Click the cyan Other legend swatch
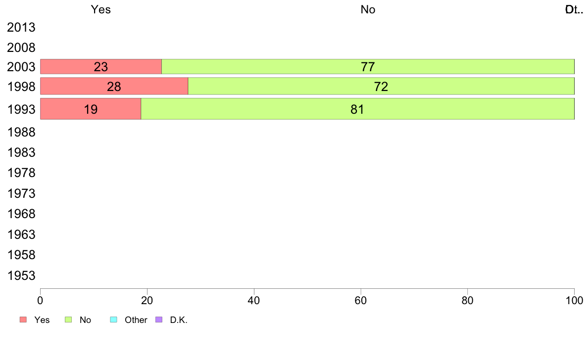588x364 pixels. tap(113, 319)
